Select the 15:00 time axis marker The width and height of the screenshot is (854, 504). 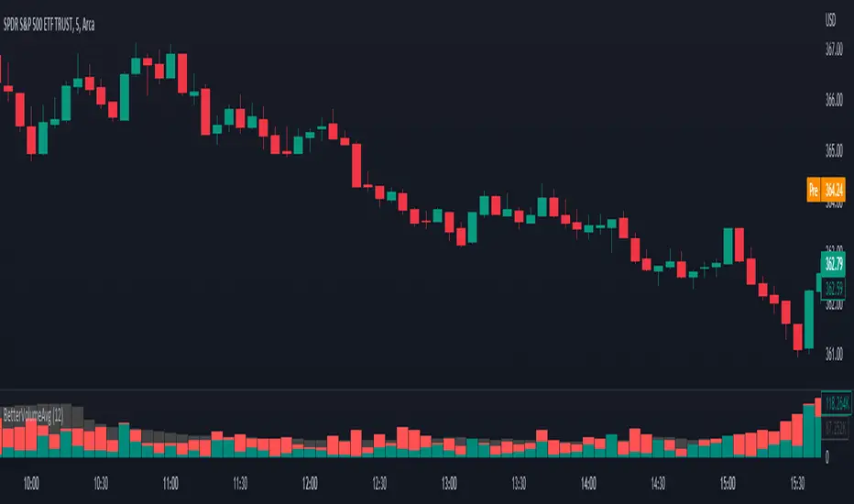tap(728, 481)
